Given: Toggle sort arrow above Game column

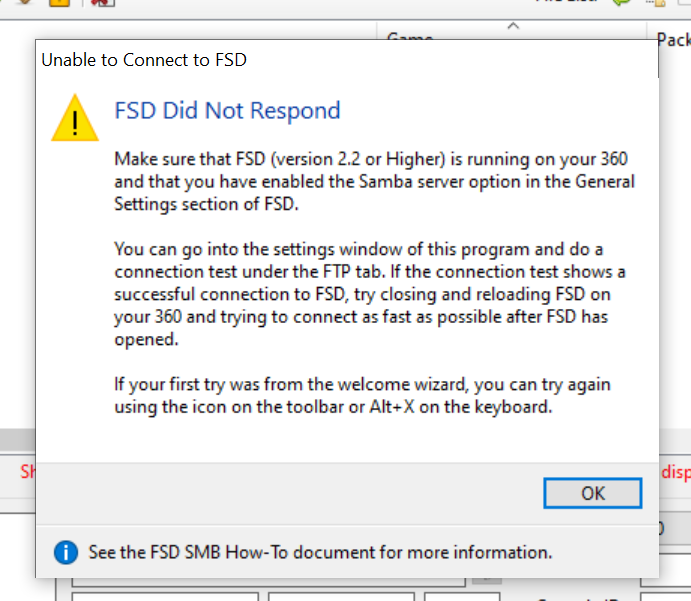Looking at the screenshot, I should point(513,26).
